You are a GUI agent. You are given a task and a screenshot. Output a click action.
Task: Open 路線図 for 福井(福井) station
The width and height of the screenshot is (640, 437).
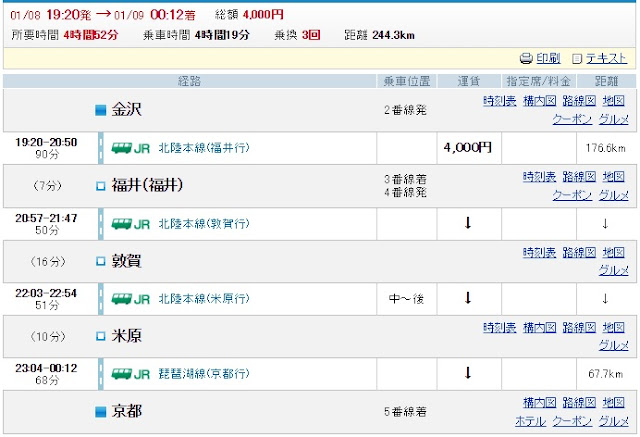pyautogui.click(x=579, y=177)
